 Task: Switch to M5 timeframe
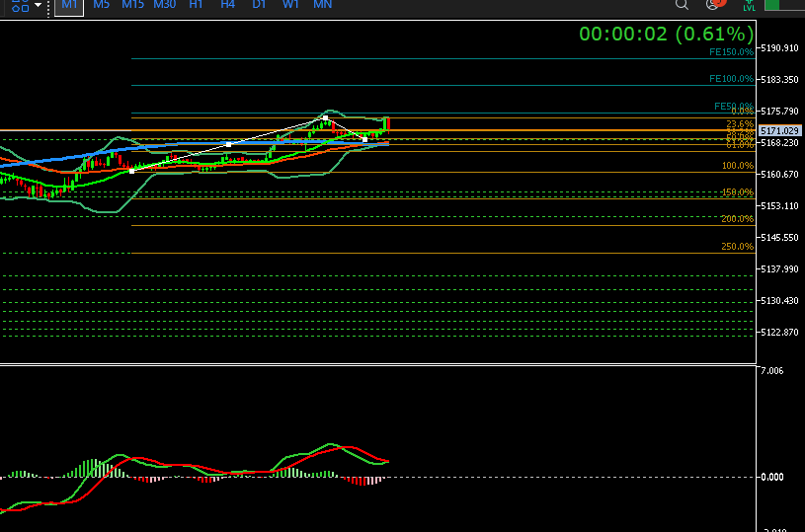point(102,5)
